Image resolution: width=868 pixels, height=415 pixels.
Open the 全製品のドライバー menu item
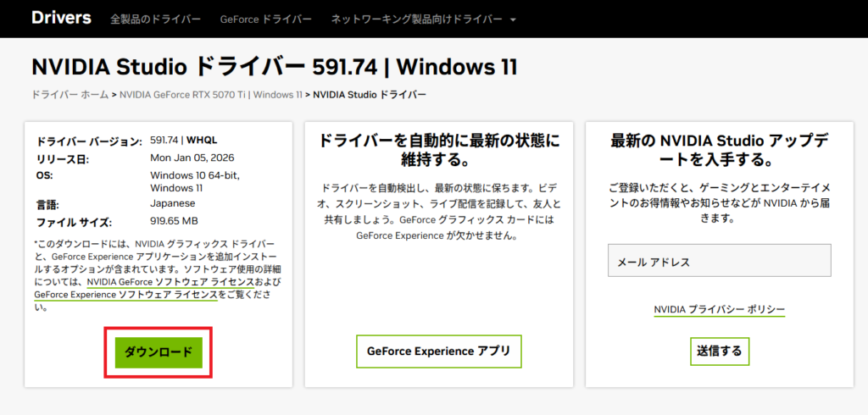pos(156,19)
